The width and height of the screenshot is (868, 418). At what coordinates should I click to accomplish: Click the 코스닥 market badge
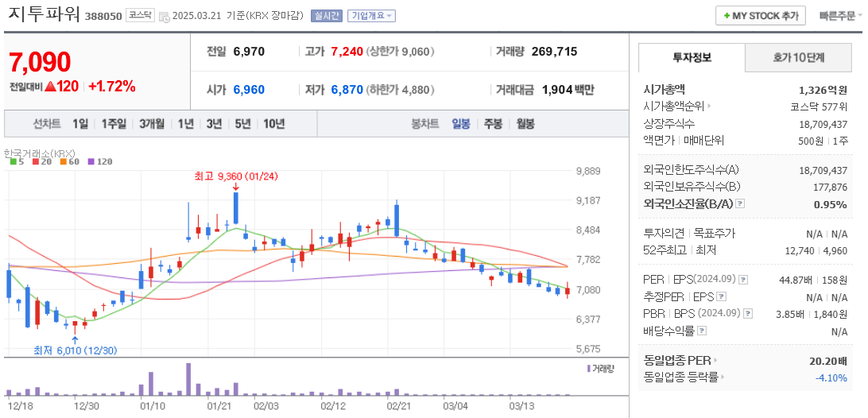tap(140, 16)
